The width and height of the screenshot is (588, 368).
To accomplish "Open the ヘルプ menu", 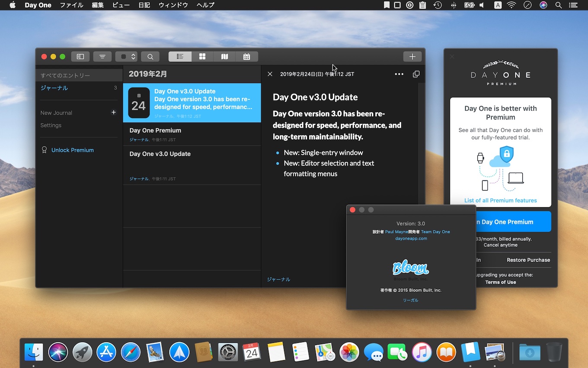I will pyautogui.click(x=205, y=5).
